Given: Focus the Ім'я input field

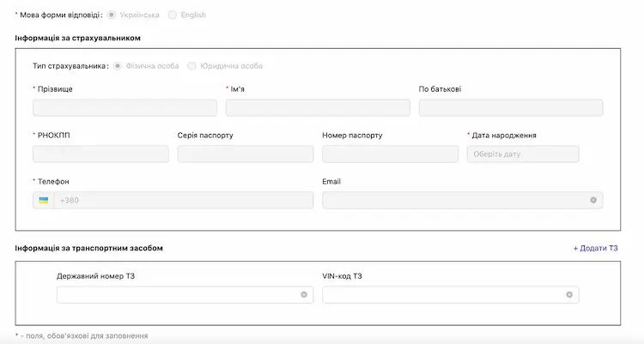Looking at the screenshot, I should tap(318, 108).
